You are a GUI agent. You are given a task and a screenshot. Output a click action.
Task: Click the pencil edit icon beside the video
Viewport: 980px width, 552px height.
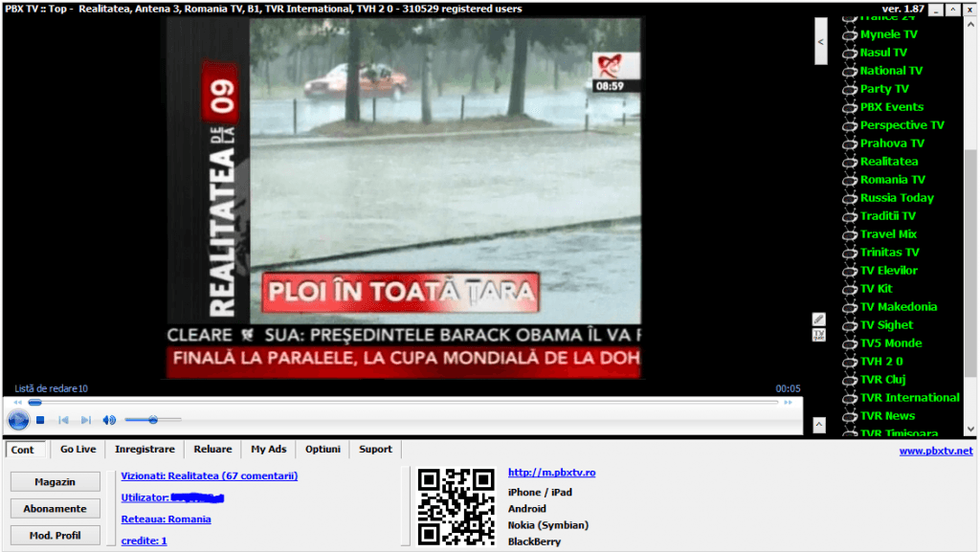pos(819,320)
